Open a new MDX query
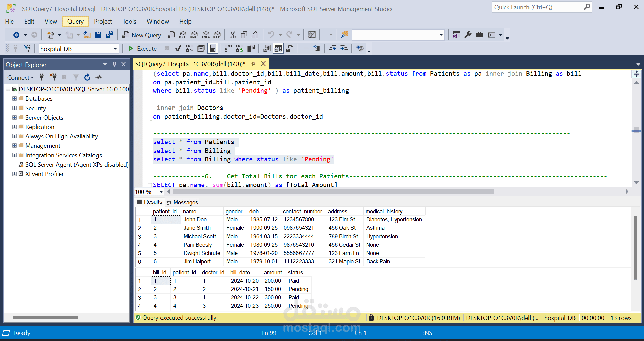The height and width of the screenshot is (341, 644). [183, 35]
